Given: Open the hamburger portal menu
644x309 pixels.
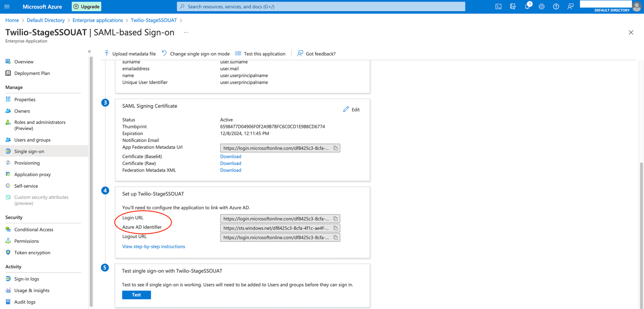Looking at the screenshot, I should pos(7,6).
